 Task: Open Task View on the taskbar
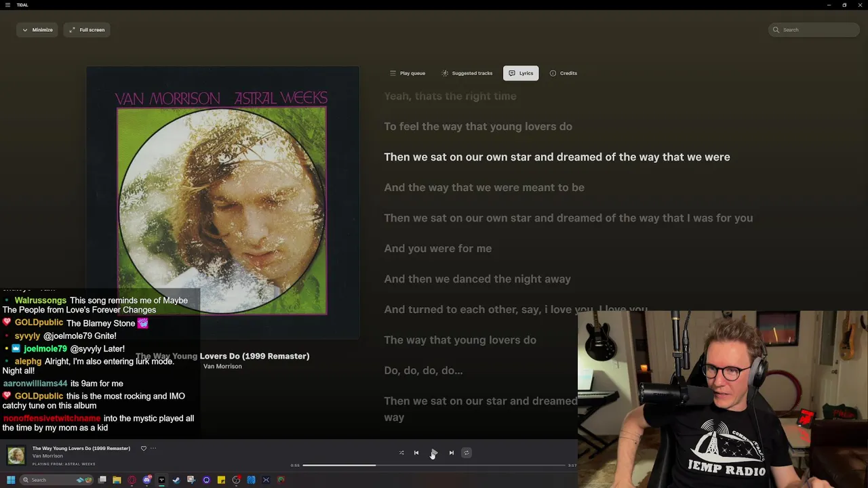tap(102, 480)
